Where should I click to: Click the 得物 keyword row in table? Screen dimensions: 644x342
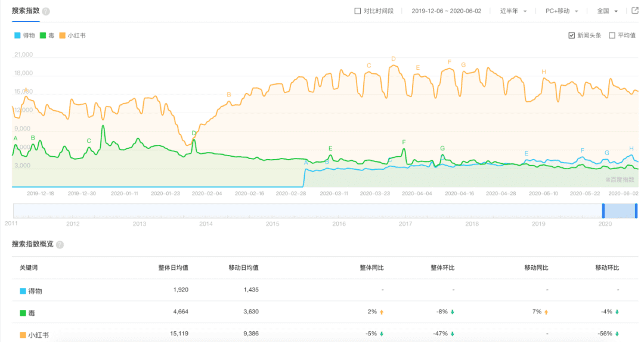[x=325, y=290]
